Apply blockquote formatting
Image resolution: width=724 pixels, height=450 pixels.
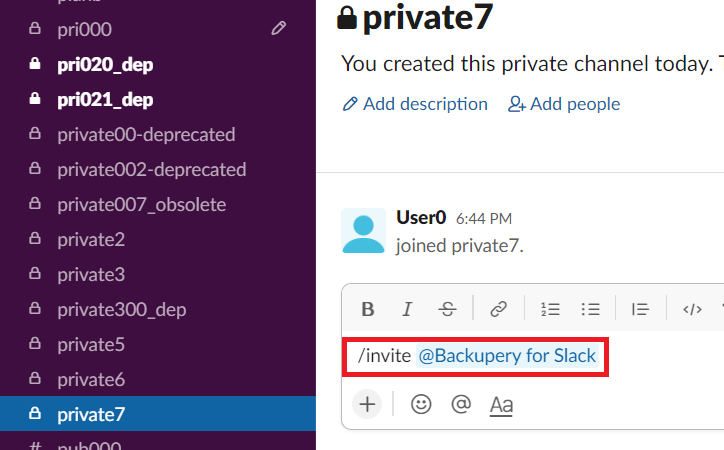pyautogui.click(x=640, y=309)
